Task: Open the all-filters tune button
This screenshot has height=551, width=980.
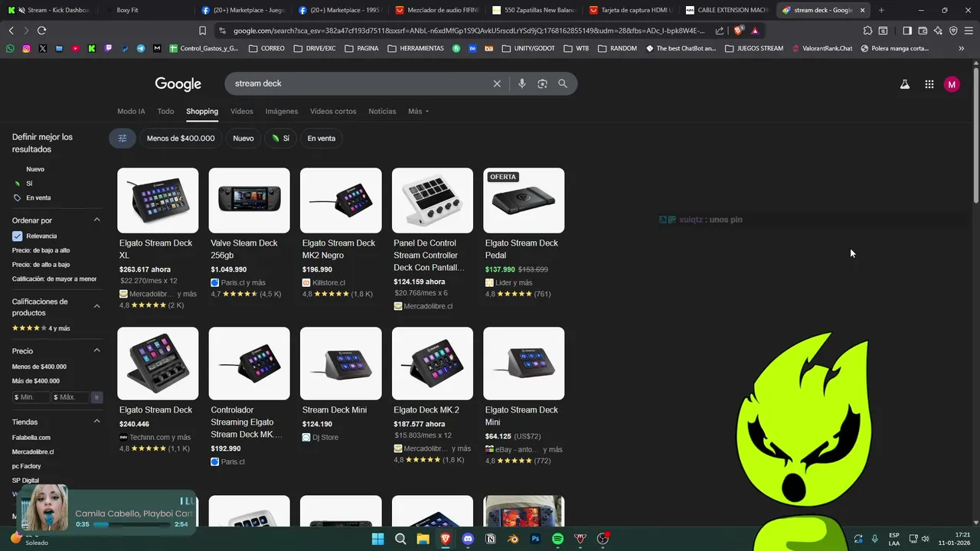Action: 122,139
